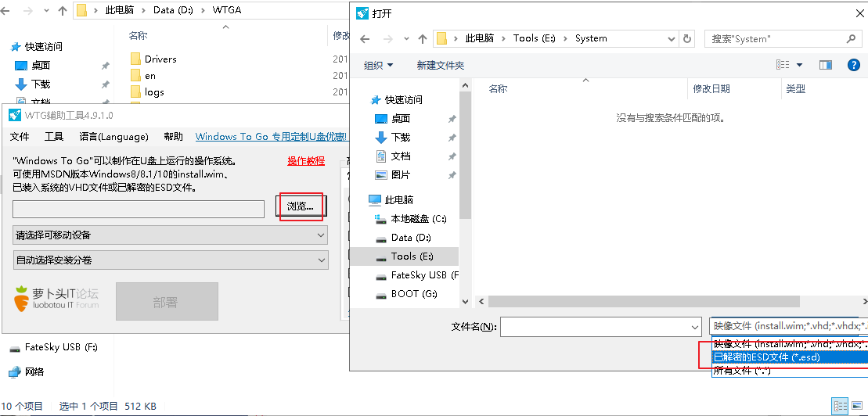This screenshot has width=868, height=416.
Task: Go up one folder level in Open dialog
Action: (x=423, y=38)
